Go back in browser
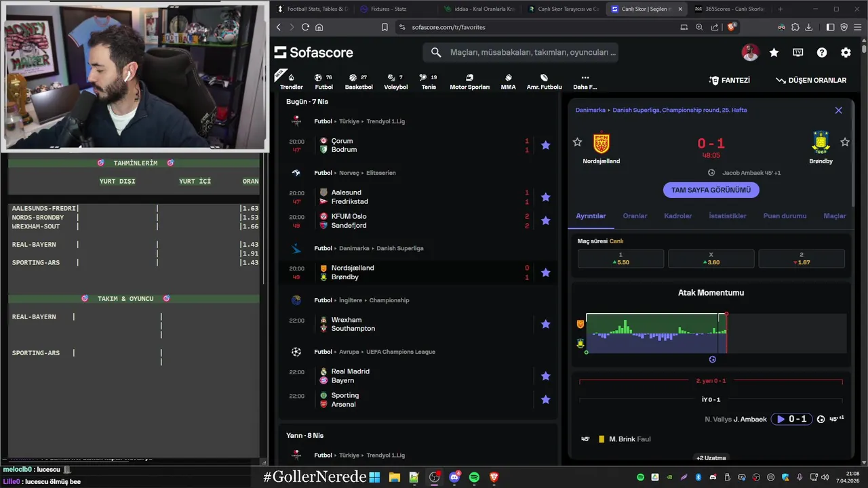The width and height of the screenshot is (868, 488). (279, 27)
